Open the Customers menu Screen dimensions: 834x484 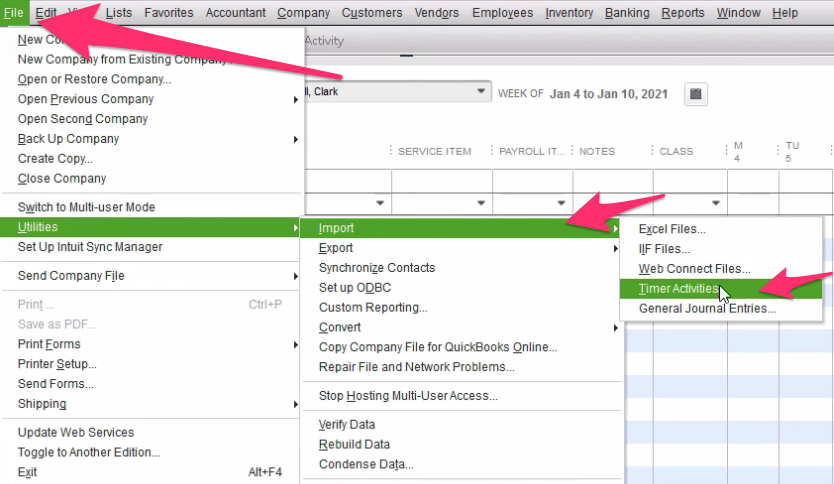pos(372,13)
